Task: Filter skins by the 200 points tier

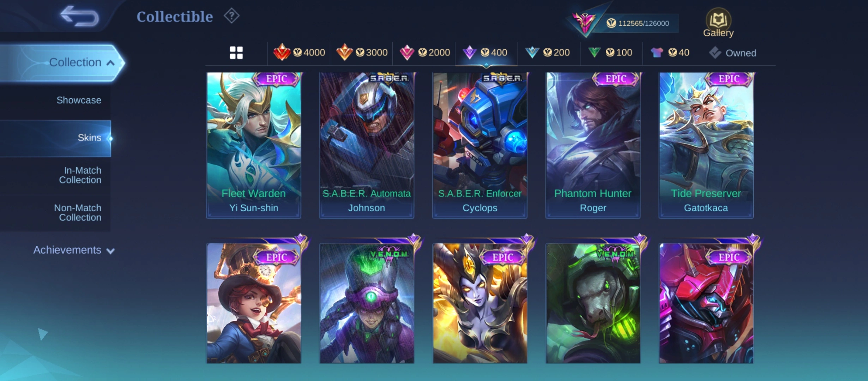Action: 548,53
